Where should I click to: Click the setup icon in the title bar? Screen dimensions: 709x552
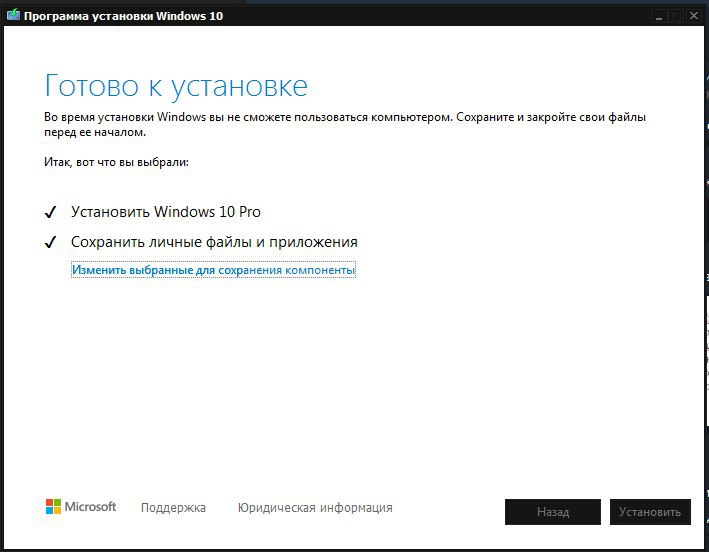[x=14, y=15]
